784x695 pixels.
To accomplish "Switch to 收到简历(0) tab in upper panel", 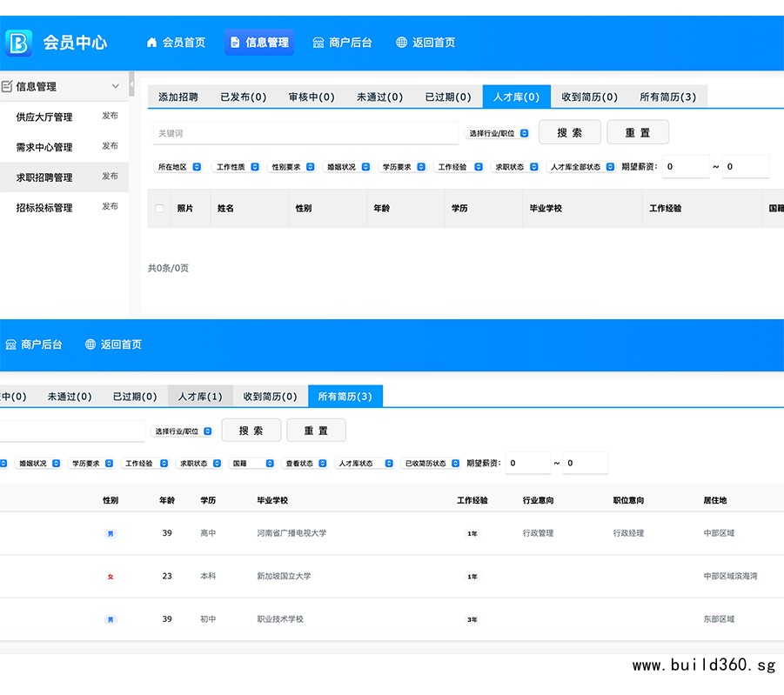I will (589, 97).
